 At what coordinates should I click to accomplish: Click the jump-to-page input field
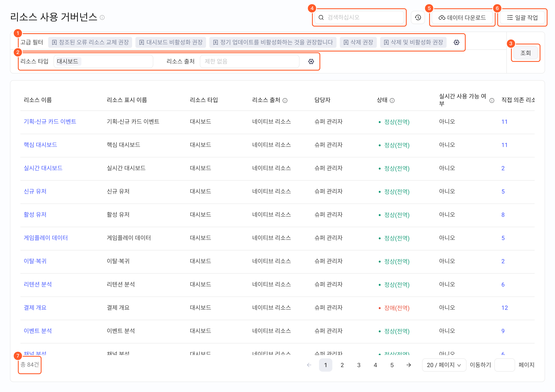tap(505, 365)
